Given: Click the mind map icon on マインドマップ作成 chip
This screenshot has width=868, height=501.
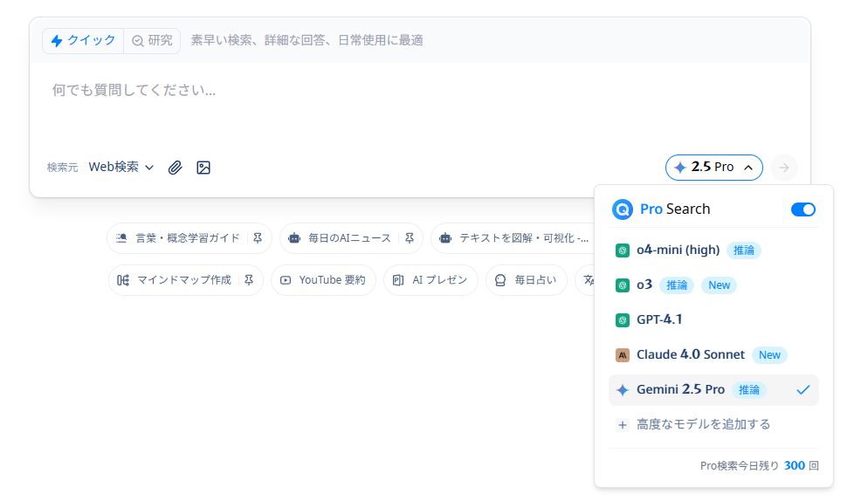Looking at the screenshot, I should (123, 280).
